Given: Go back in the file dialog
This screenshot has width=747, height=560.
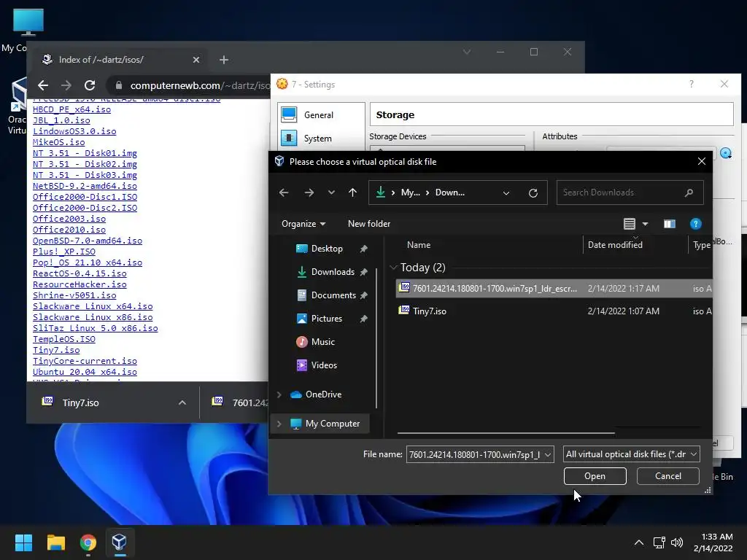Looking at the screenshot, I should pyautogui.click(x=284, y=192).
